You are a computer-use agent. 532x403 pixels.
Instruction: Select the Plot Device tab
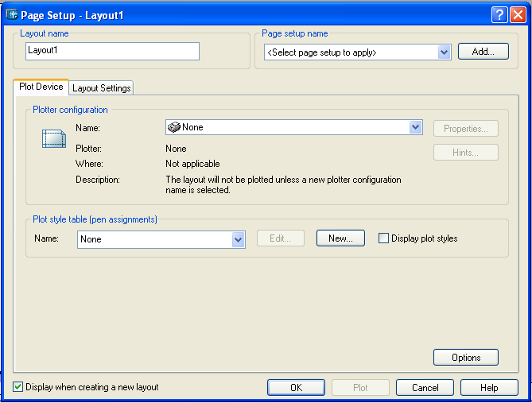pos(41,87)
